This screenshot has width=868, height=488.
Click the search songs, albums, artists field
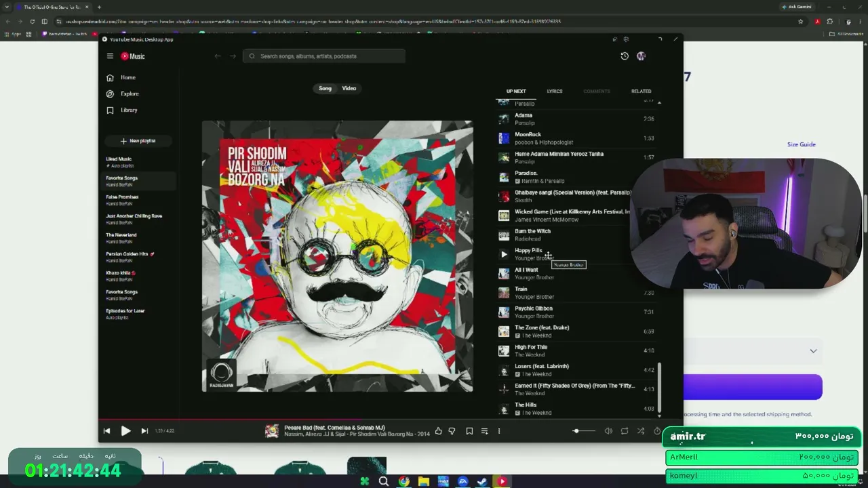(324, 56)
